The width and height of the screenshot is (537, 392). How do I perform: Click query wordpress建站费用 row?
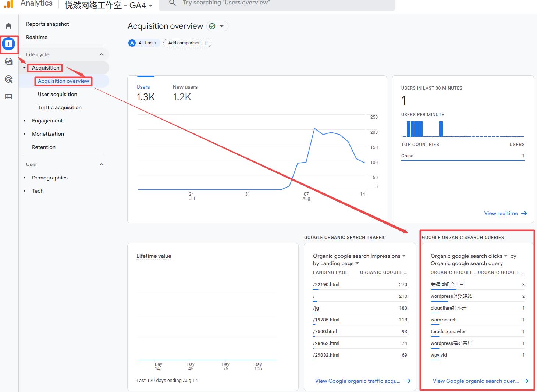tap(478, 343)
